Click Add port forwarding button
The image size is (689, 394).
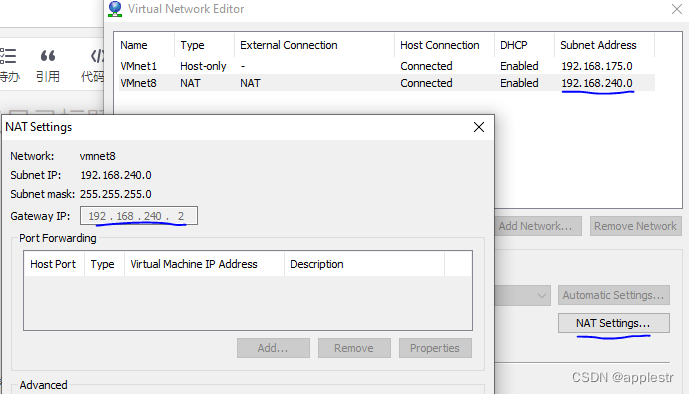(273, 348)
